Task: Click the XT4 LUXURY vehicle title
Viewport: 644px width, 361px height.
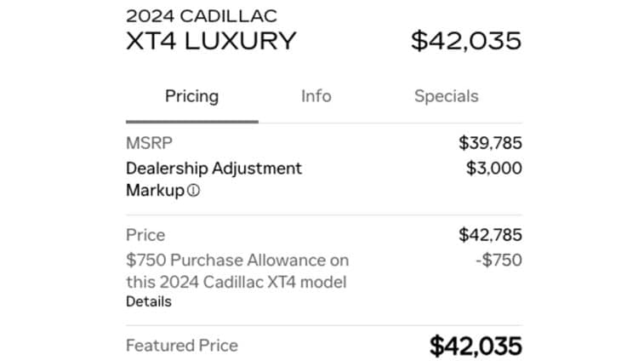Action: [211, 41]
